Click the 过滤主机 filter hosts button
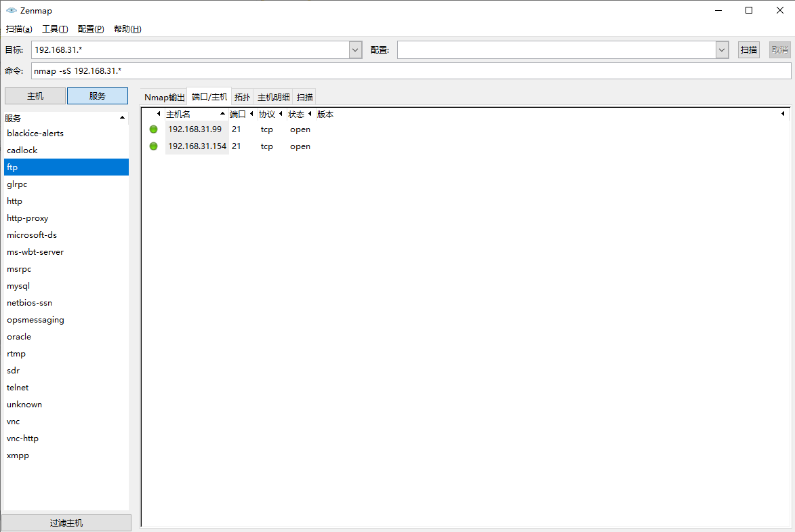 pos(66,523)
